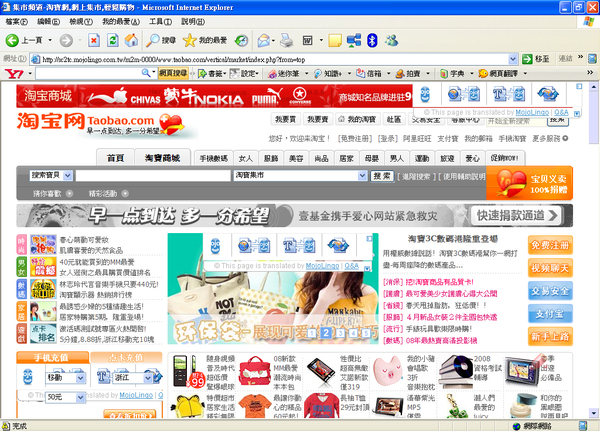Click the Yahoo toolbar search input field
This screenshot has height=431, width=600.
click(x=89, y=73)
